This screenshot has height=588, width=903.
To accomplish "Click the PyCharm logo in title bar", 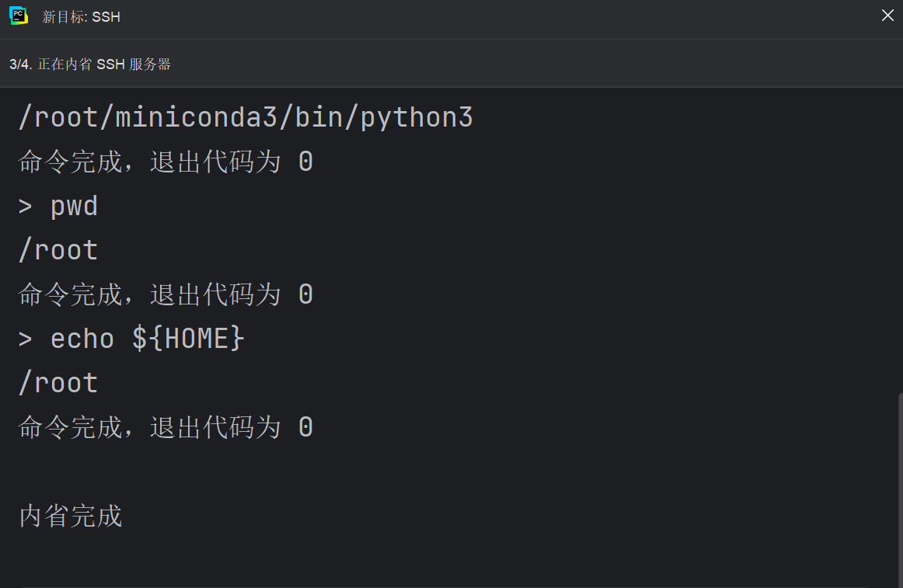I will pyautogui.click(x=19, y=16).
